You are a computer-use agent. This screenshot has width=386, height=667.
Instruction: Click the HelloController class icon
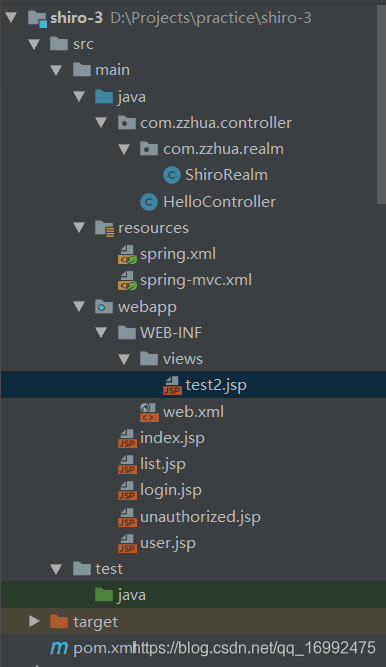pyautogui.click(x=149, y=202)
